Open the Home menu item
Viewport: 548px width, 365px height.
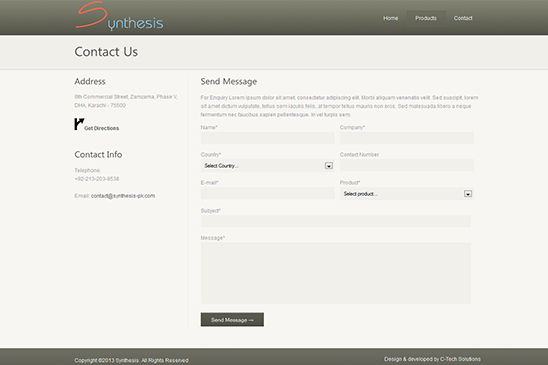tap(390, 18)
